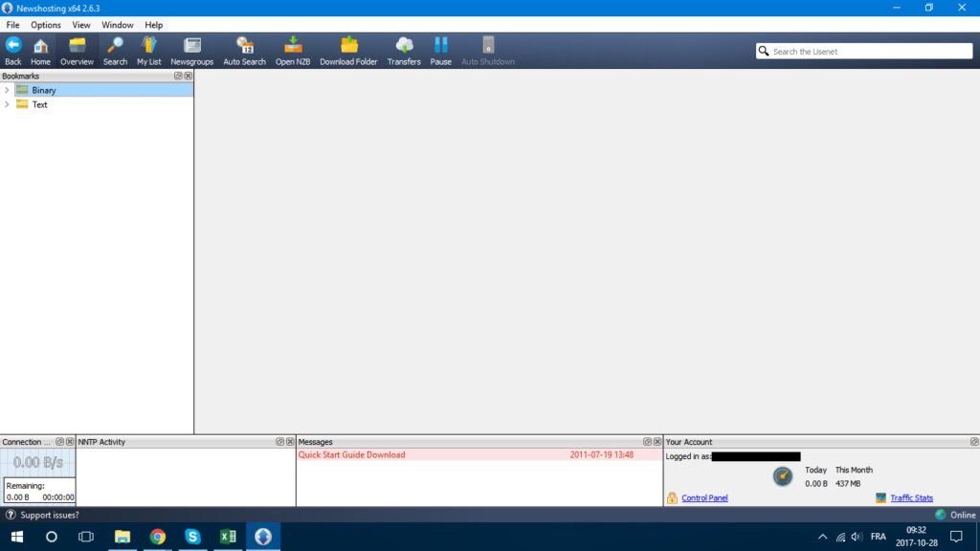Open the Options menu

45,25
